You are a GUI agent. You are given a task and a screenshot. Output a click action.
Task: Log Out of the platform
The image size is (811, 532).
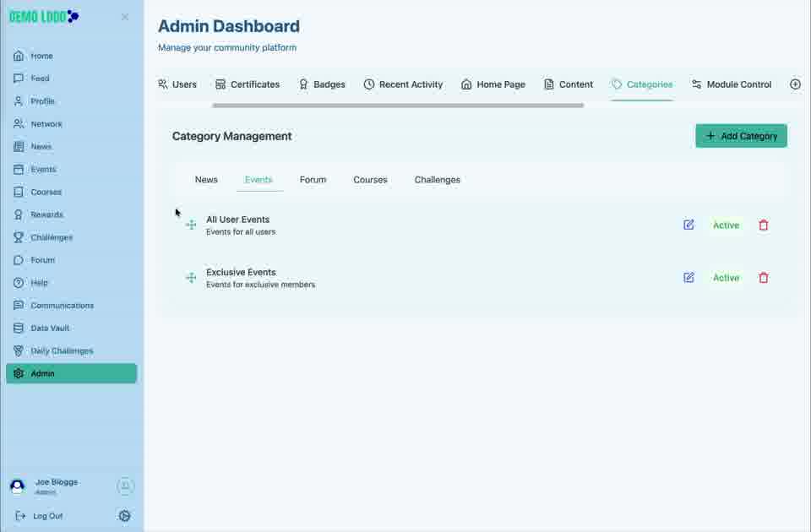[40, 516]
